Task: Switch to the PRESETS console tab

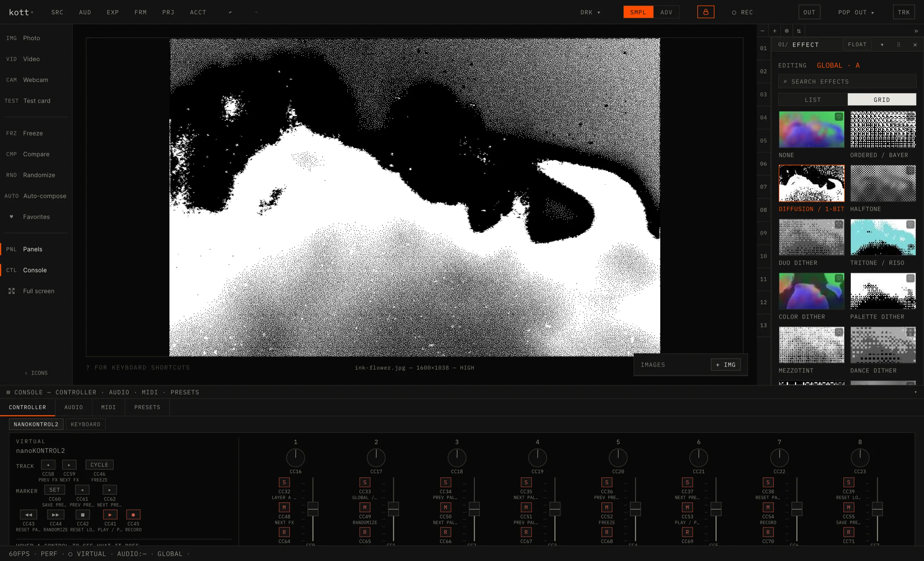Action: 147,407
